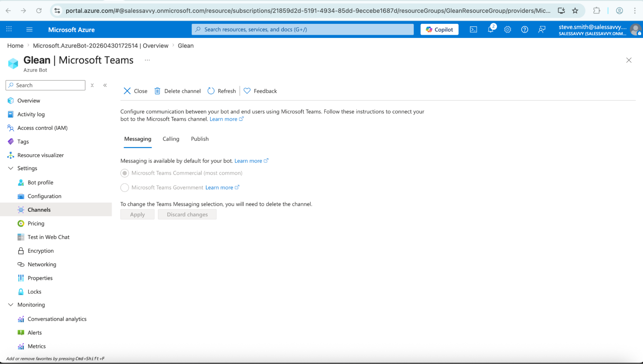Open the feedback person icon in header
Screen dimensions: 643x364
point(542,29)
